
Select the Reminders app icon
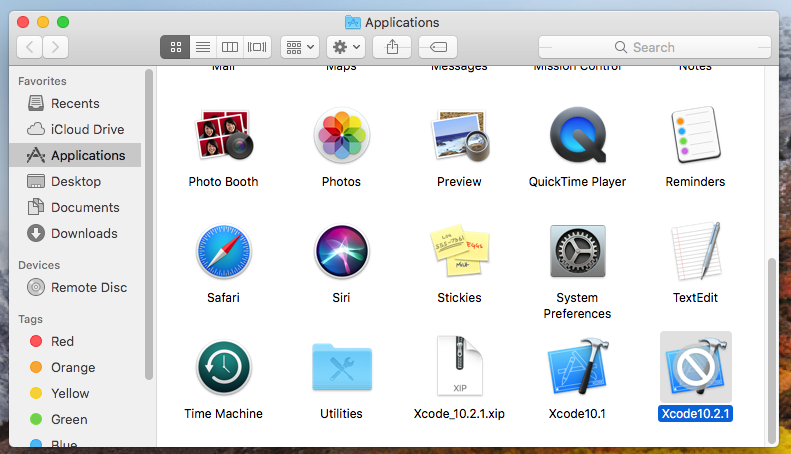[695, 135]
